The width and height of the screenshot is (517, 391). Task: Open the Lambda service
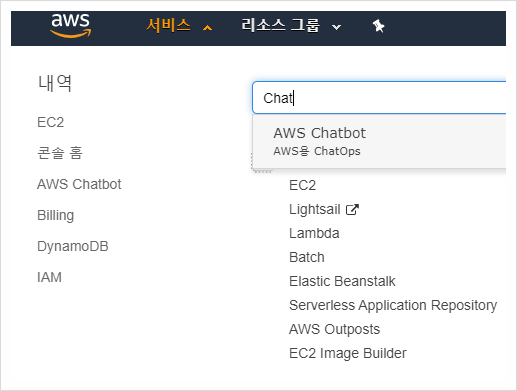[314, 233]
